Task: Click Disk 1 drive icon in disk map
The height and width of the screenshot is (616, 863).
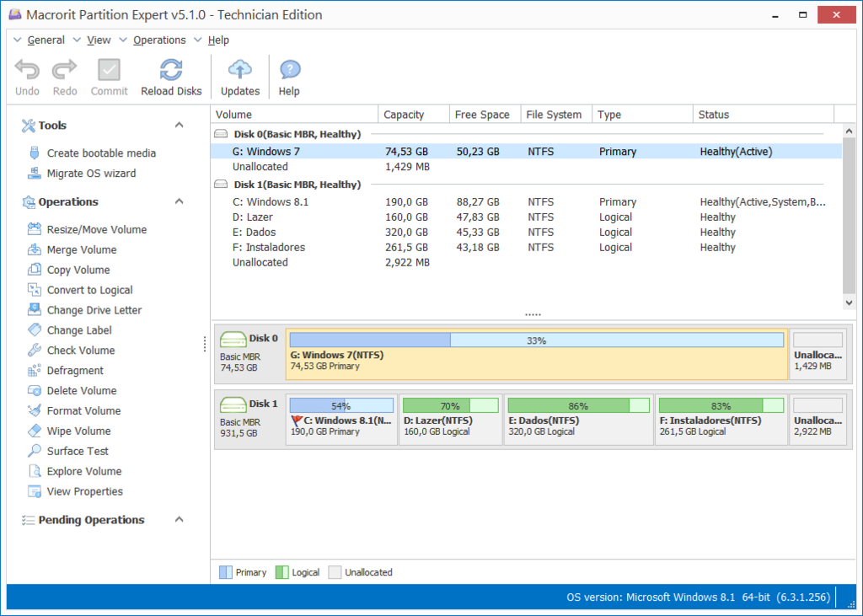Action: (x=233, y=404)
